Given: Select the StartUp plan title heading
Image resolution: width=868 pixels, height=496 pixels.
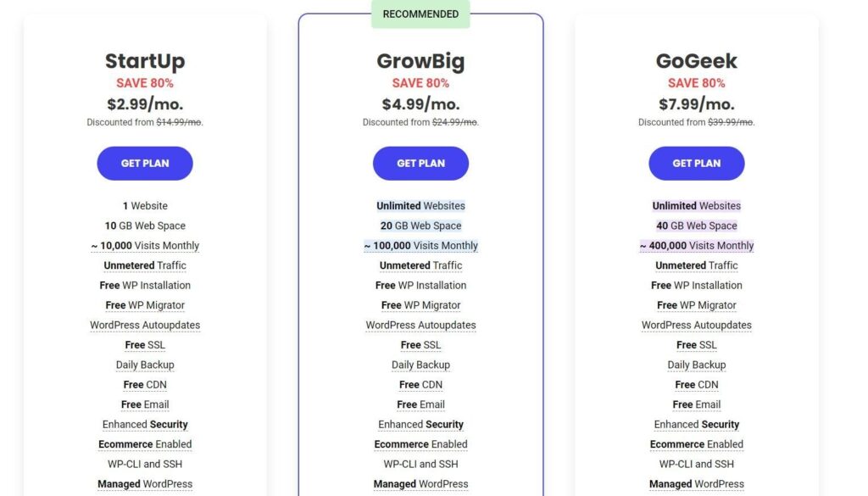Looking at the screenshot, I should (x=145, y=60).
